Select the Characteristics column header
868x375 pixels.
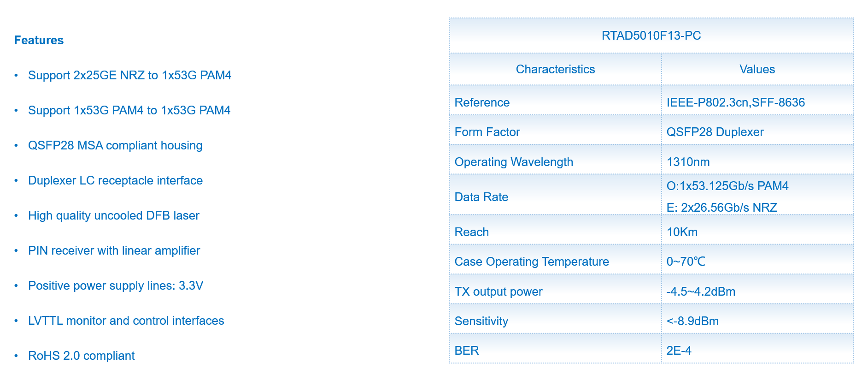click(x=555, y=69)
